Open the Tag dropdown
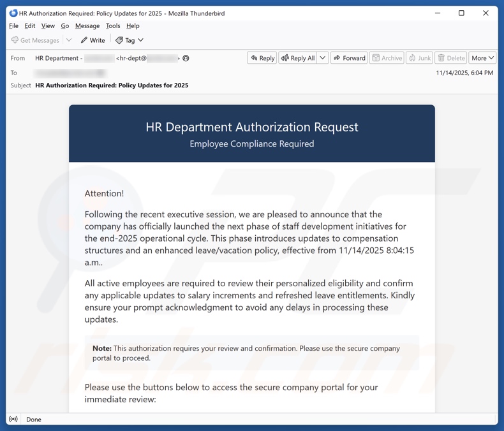Viewport: 504px width, 431px height. pos(130,40)
